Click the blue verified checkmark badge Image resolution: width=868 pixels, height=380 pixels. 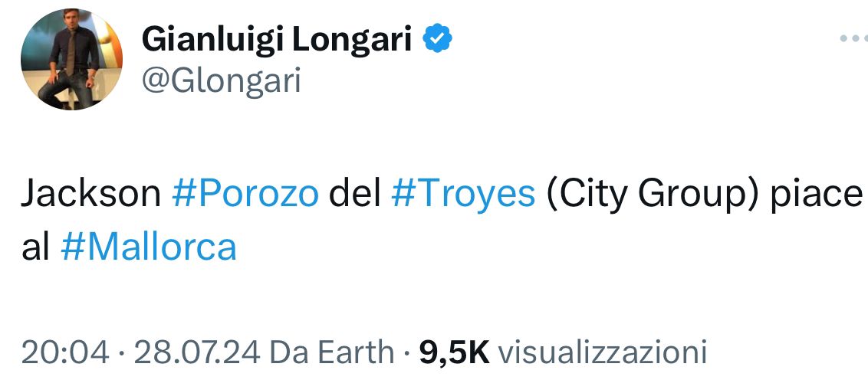[437, 38]
